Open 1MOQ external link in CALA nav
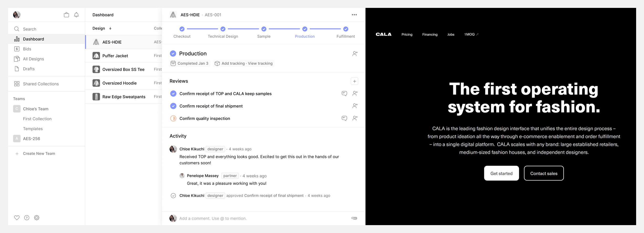This screenshot has width=644, height=233. (471, 34)
